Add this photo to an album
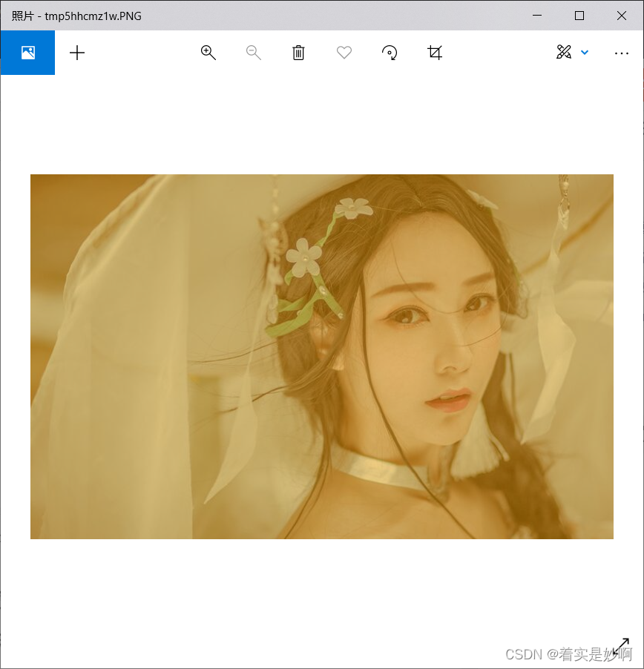The width and height of the screenshot is (644, 669). [x=77, y=53]
